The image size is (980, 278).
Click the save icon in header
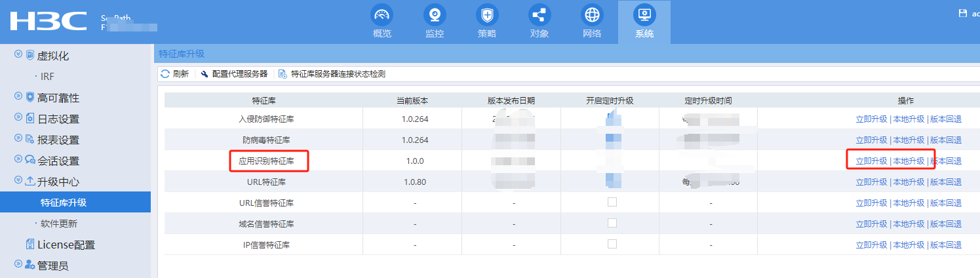click(x=962, y=13)
